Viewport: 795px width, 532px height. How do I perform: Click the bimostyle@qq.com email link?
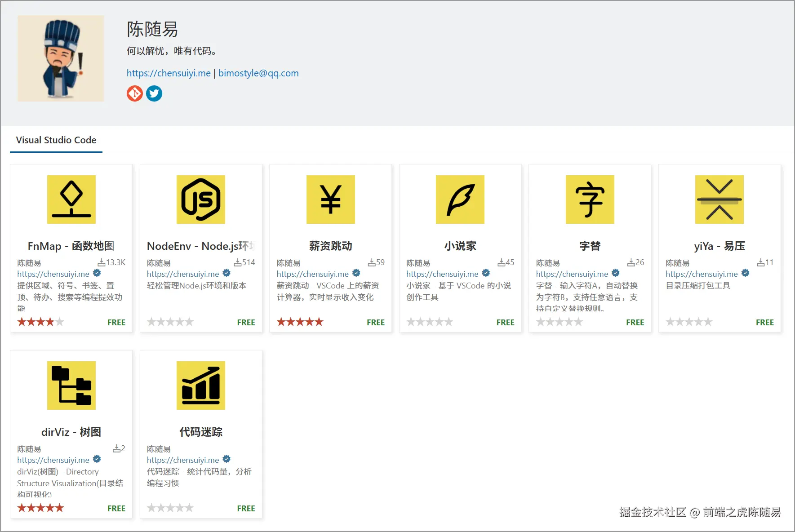click(258, 73)
